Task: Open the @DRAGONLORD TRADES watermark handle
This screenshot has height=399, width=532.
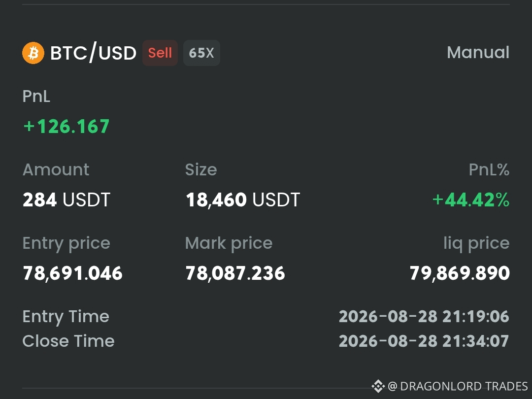Action: point(458,386)
